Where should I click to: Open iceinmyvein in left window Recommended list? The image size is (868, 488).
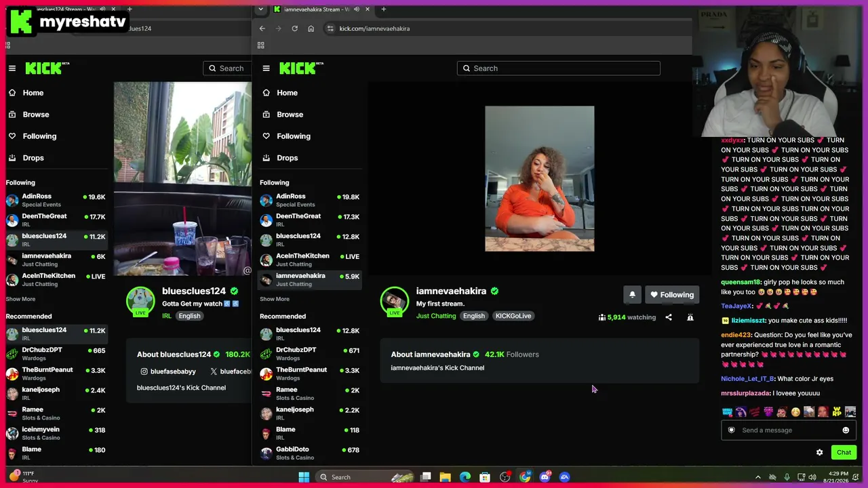[56, 433]
